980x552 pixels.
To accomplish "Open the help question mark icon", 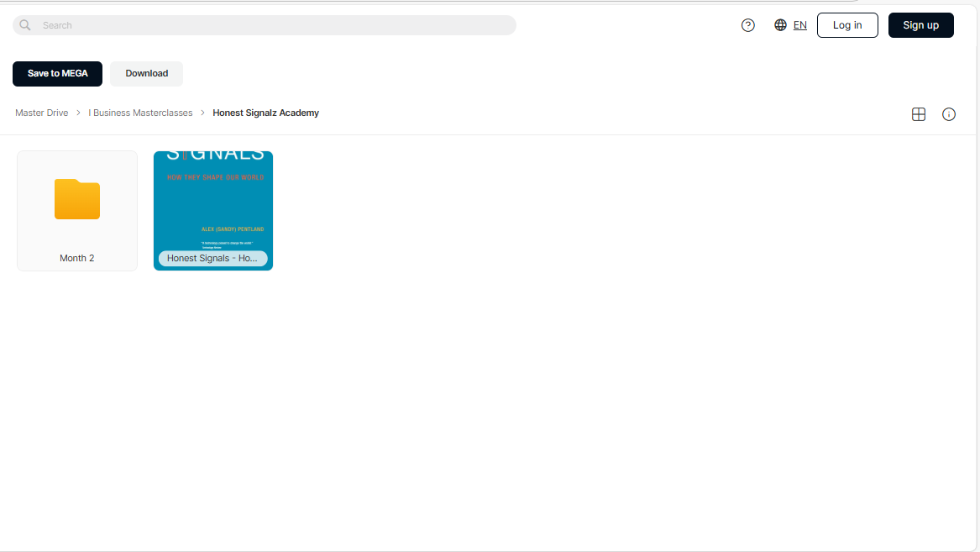I will point(747,25).
